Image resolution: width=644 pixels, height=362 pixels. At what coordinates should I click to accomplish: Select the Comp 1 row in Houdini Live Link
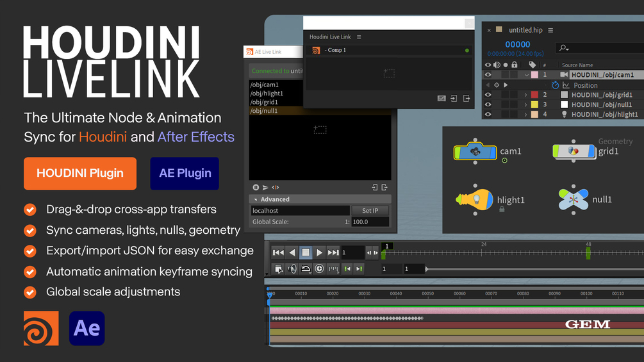[388, 50]
